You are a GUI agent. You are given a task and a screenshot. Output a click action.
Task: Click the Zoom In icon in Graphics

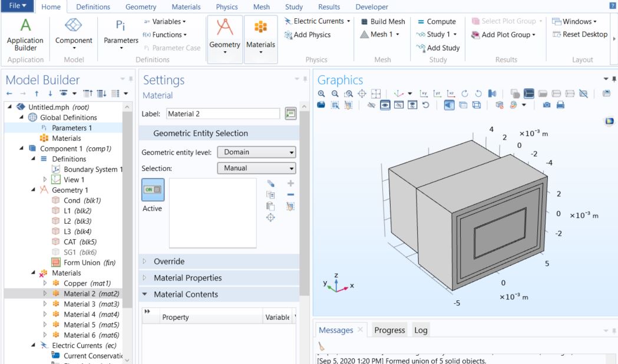point(321,94)
